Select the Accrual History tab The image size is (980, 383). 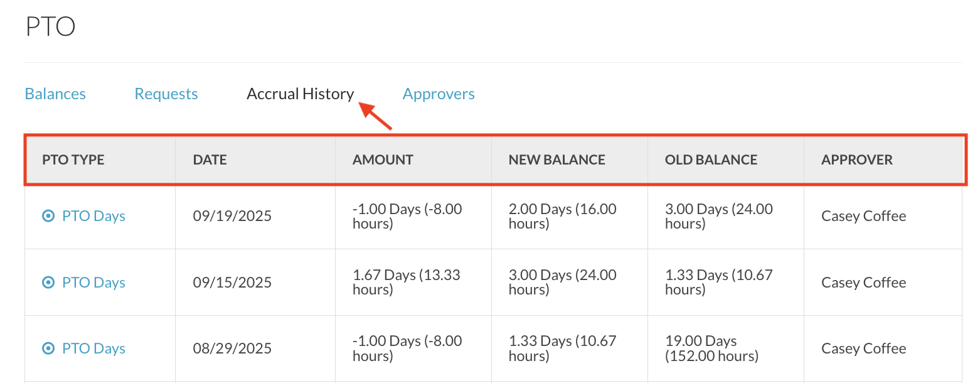(300, 94)
